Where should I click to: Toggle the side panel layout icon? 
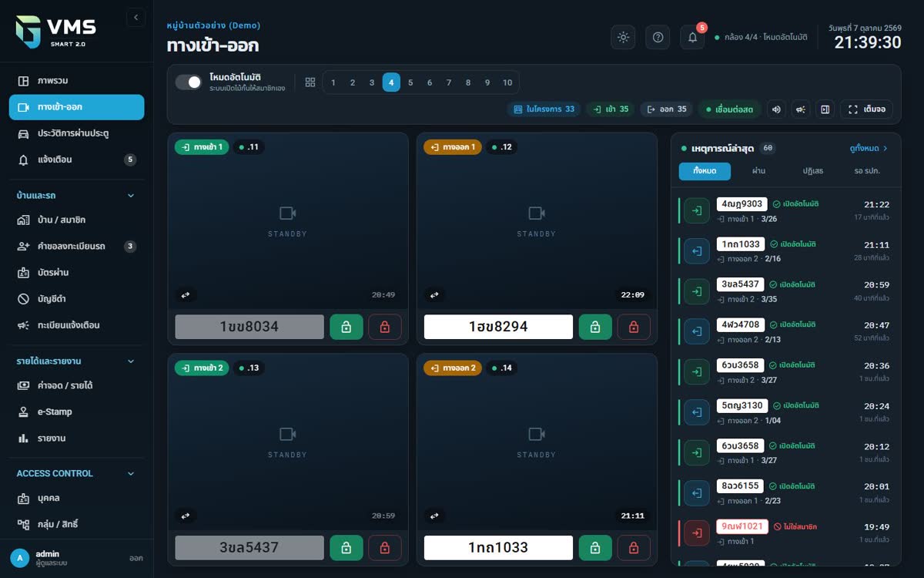tap(825, 109)
